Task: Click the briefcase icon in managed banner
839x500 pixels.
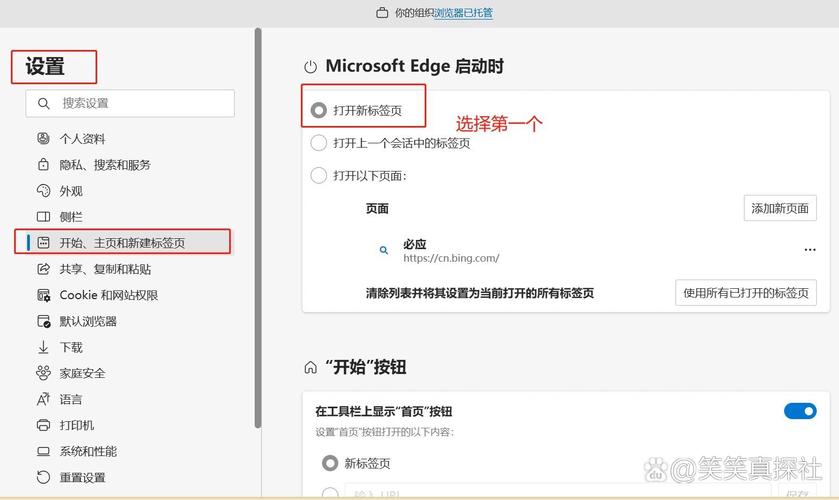Action: (x=382, y=13)
